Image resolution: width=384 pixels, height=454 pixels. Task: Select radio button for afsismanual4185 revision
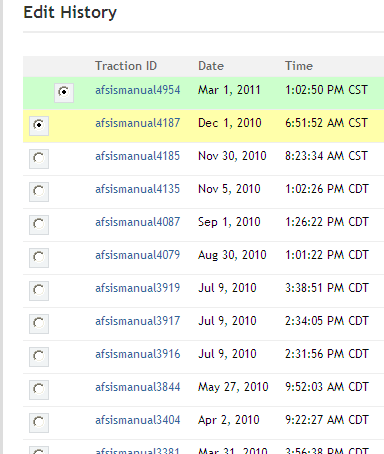pos(39,159)
